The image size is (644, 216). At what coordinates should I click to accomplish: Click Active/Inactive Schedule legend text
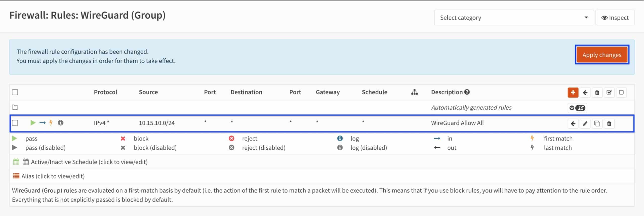point(89,162)
